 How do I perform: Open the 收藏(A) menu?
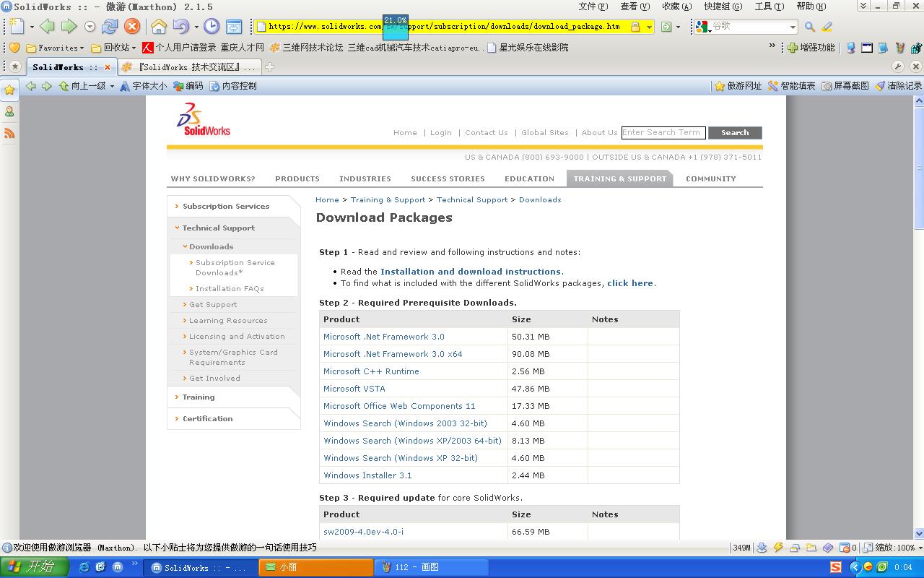[676, 6]
